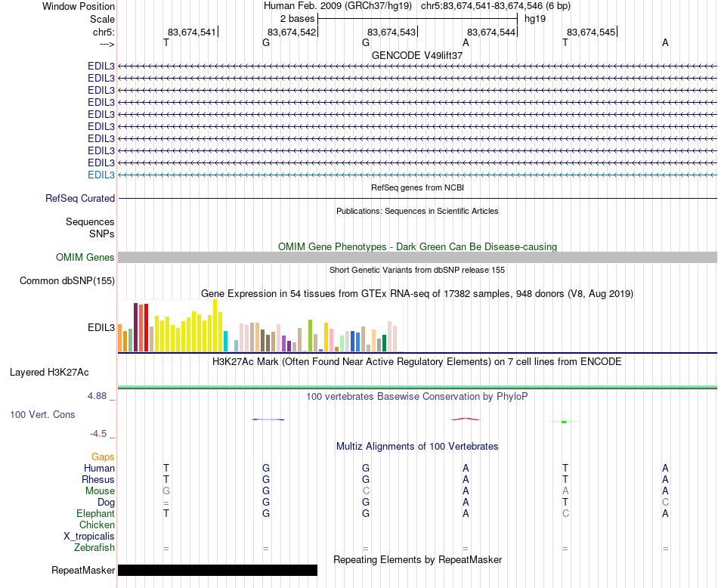718x588 pixels.
Task: Click the -4.5 conservation axis value
Action: 98,433
